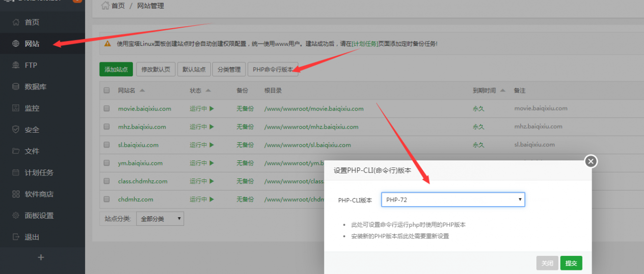Click the grid icon beside 软件商店
The height and width of the screenshot is (274, 644).
pyautogui.click(x=16, y=194)
